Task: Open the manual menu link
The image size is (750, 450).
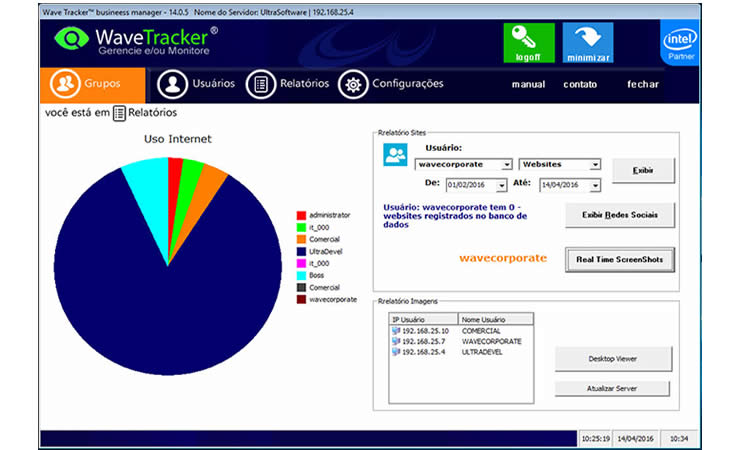Action: [528, 85]
